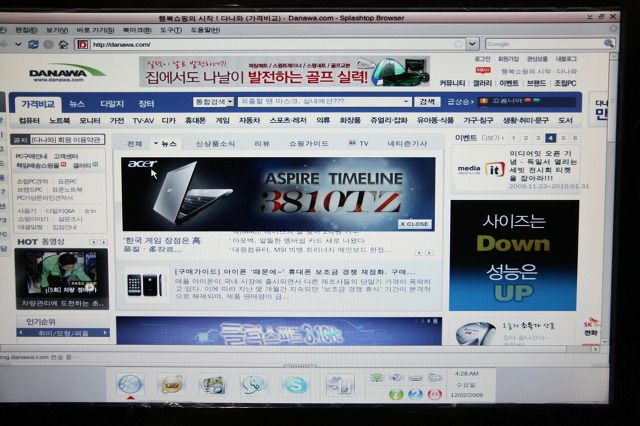Click the Acer Aspire Timeline 3810TZ banner
Viewport: 640px width, 426px height.
(278, 194)
